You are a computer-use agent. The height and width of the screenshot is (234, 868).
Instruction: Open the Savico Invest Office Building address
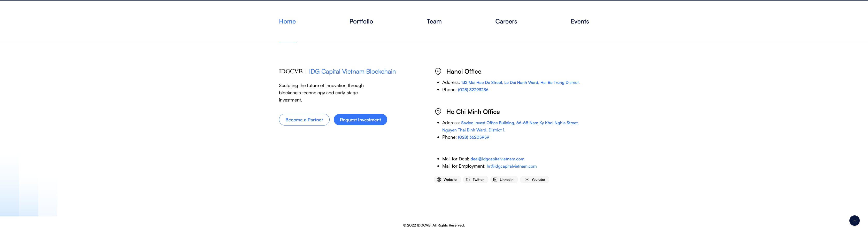tap(510, 126)
